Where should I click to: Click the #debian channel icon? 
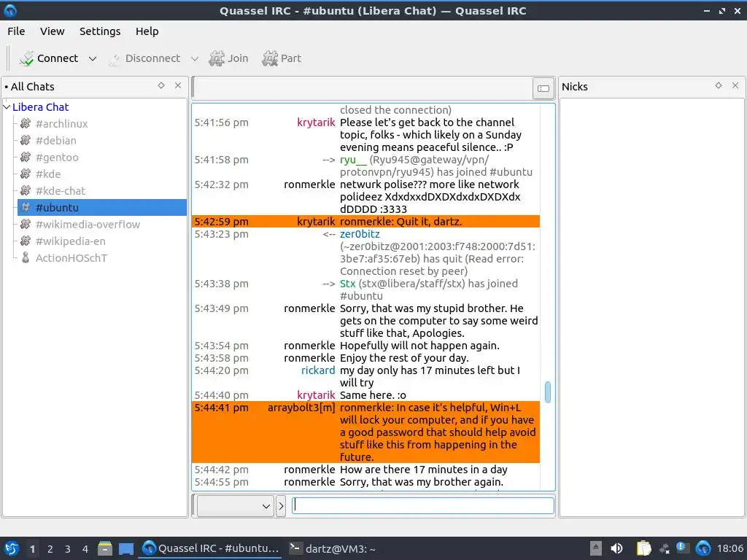pos(26,141)
